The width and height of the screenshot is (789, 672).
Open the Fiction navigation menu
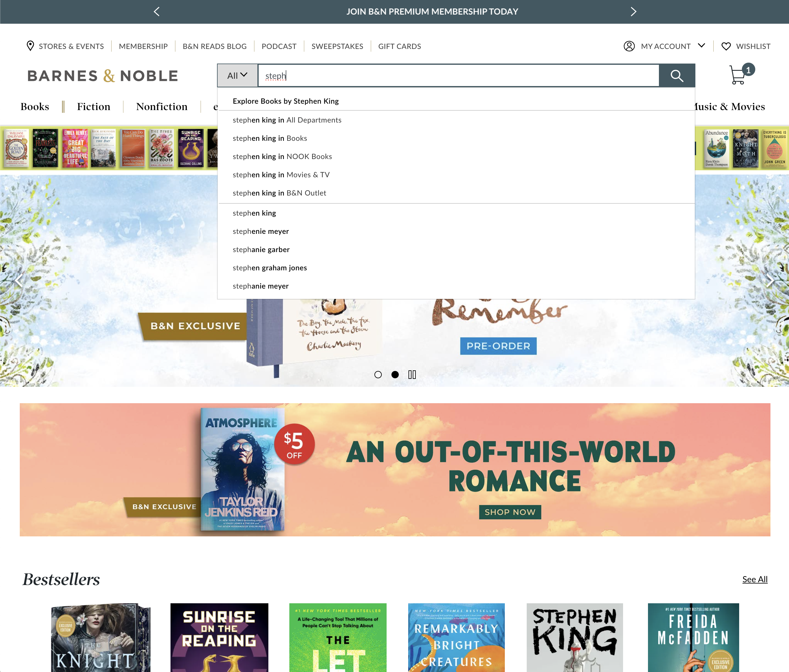93,107
